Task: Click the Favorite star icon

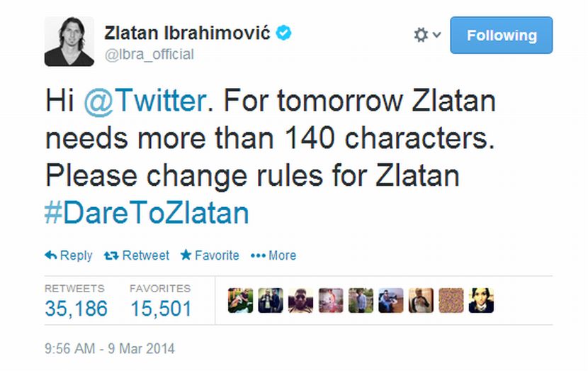Action: 186,255
